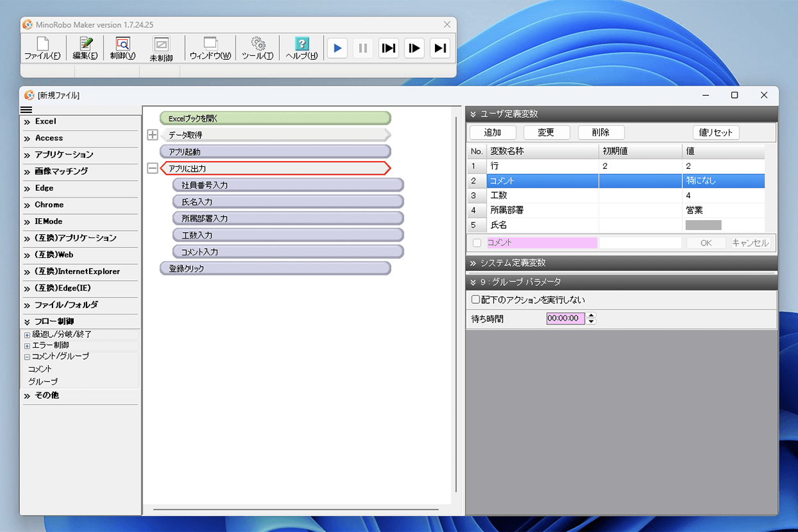Click the pause button in the toolbar

(363, 48)
